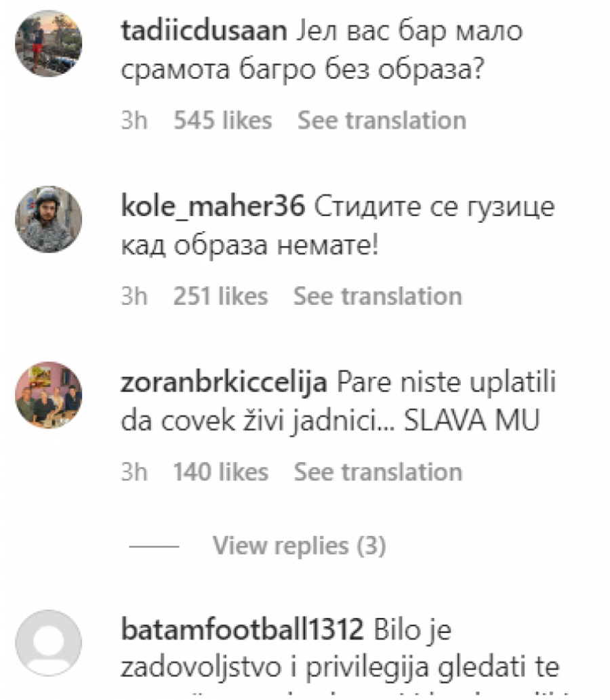Click 3h timestamp on kole_maher36's comment
Viewport: 610px width, 700px height.
(134, 296)
